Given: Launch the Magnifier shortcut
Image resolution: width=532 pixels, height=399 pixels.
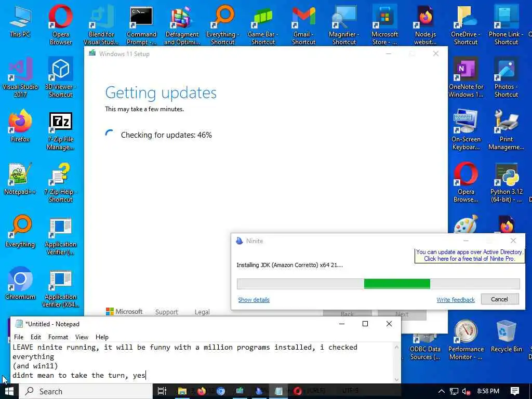Looking at the screenshot, I should click(344, 24).
